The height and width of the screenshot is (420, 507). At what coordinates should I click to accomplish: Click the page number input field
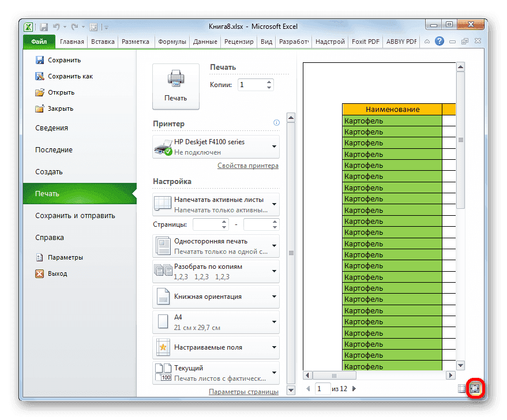[322, 388]
